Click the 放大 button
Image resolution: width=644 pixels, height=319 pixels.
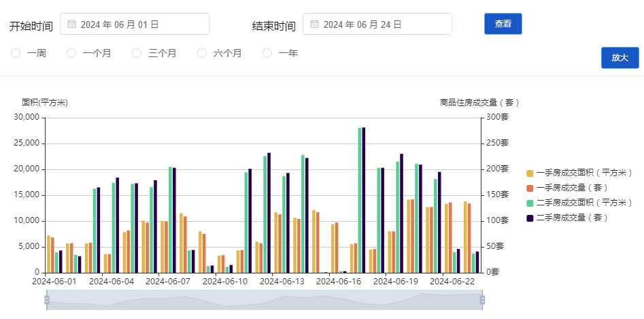pos(620,58)
